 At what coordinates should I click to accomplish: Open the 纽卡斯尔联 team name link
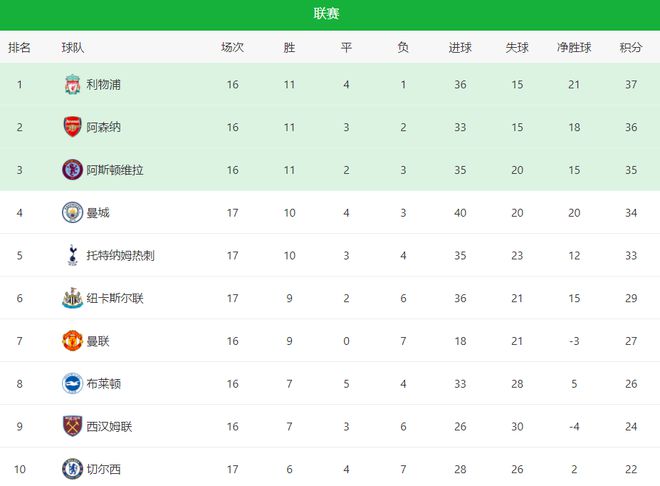point(115,298)
